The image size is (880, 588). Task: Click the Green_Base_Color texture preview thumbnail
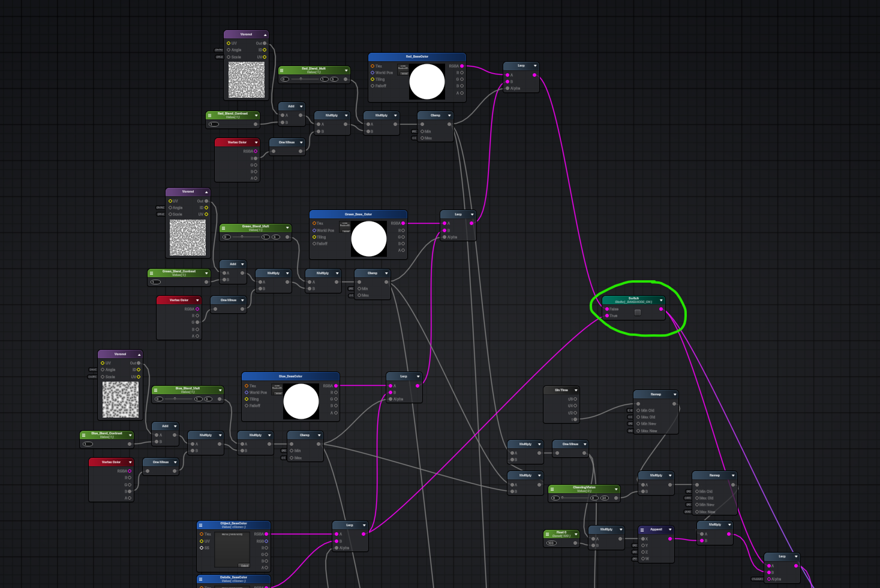[368, 239]
